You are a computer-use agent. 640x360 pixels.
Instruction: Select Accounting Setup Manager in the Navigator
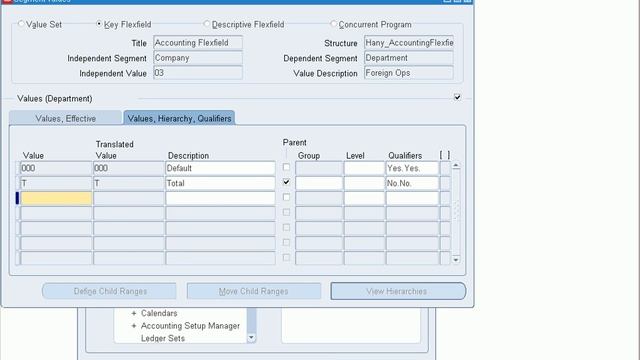tap(190, 326)
